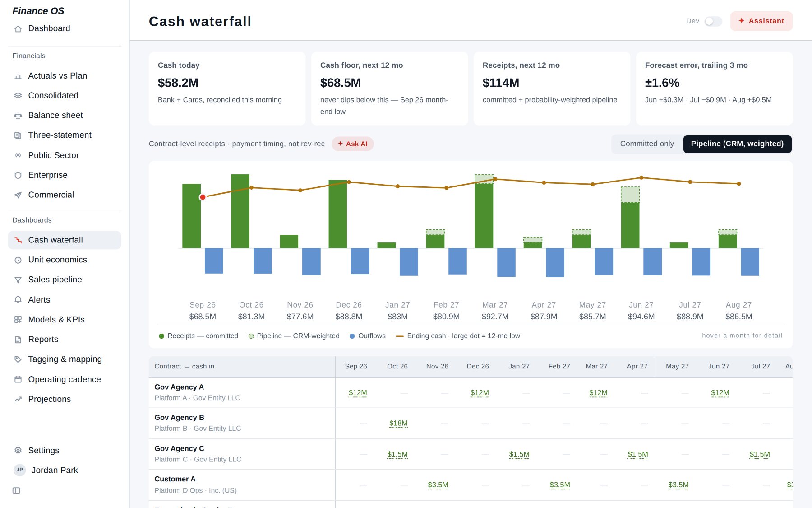This screenshot has height=508, width=812.
Task: Click the Public Sector broadcast icon
Action: [x=18, y=155]
